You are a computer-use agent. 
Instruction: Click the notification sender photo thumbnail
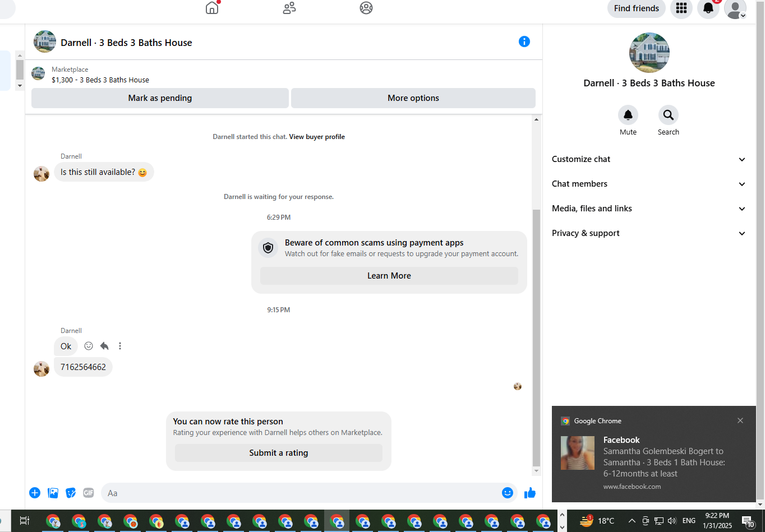click(x=578, y=453)
